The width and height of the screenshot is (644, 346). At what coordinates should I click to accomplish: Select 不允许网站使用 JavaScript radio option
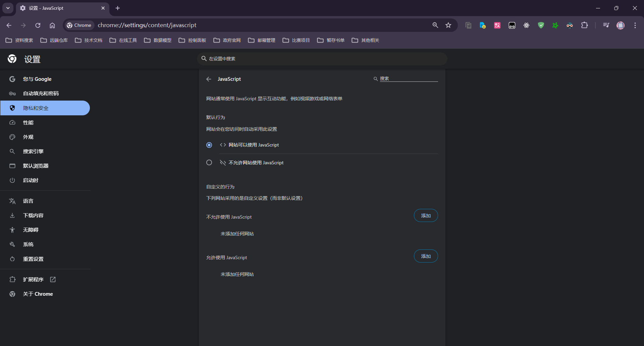click(x=209, y=163)
